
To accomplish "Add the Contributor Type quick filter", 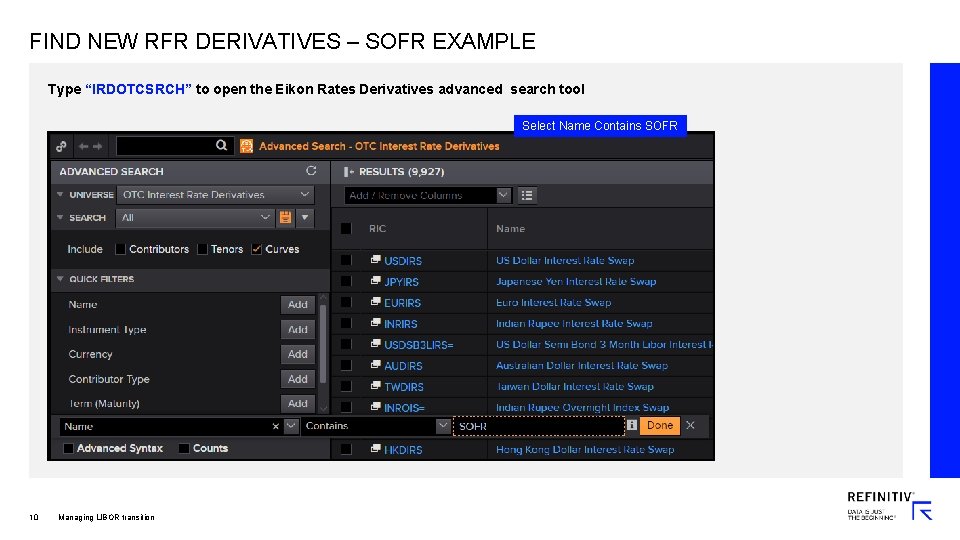I will (x=298, y=379).
